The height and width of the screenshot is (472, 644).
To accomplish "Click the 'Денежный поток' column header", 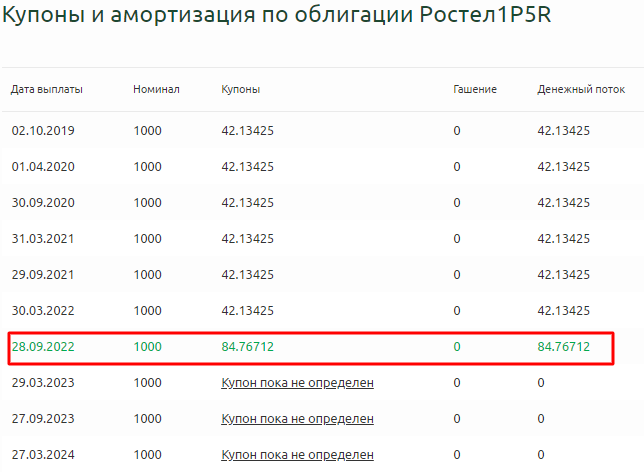I will (x=580, y=90).
